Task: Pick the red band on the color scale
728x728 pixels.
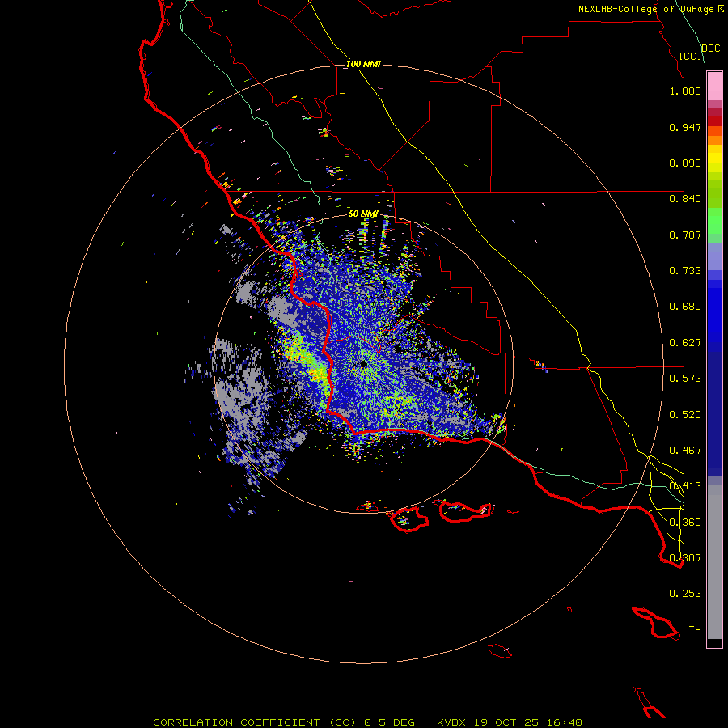Action: pyautogui.click(x=714, y=121)
